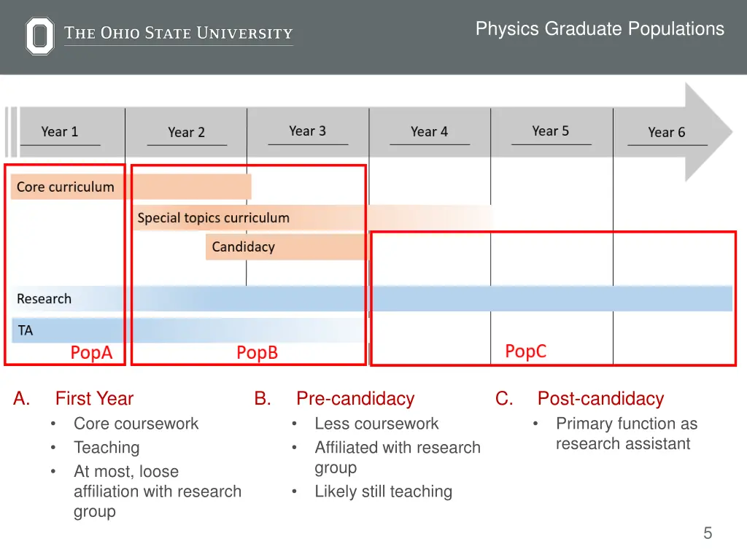Select the 'Year 2' timeline label
747x560 pixels.
(186, 132)
